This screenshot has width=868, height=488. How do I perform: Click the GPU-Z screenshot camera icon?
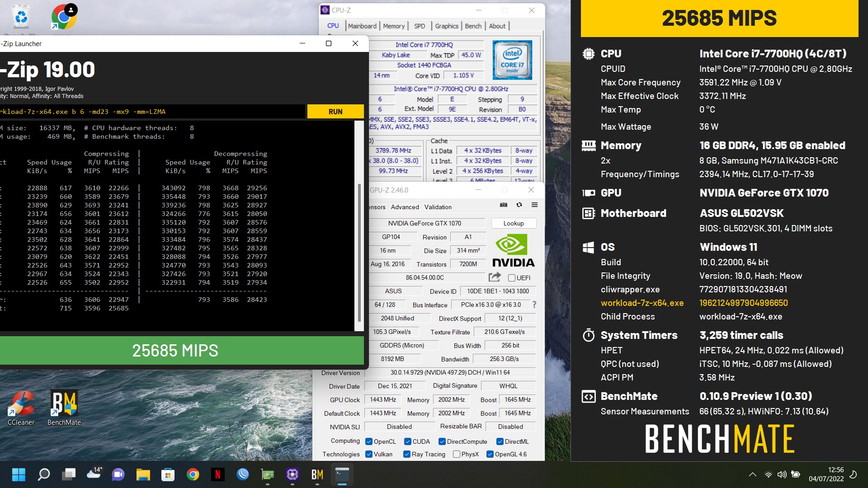pyautogui.click(x=504, y=205)
